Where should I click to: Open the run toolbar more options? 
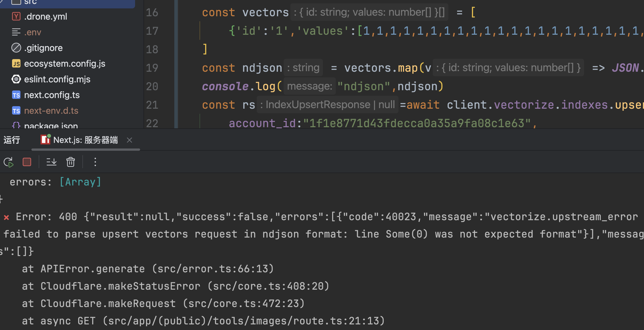[95, 162]
